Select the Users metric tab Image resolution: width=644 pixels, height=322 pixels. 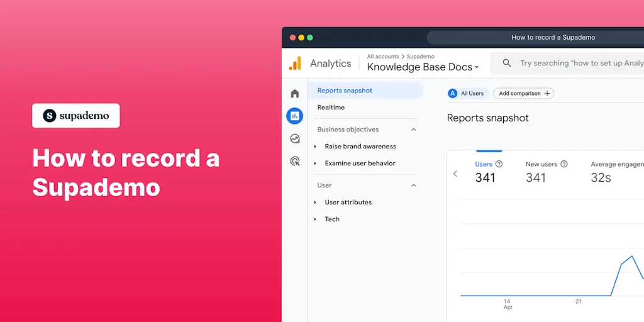485,170
